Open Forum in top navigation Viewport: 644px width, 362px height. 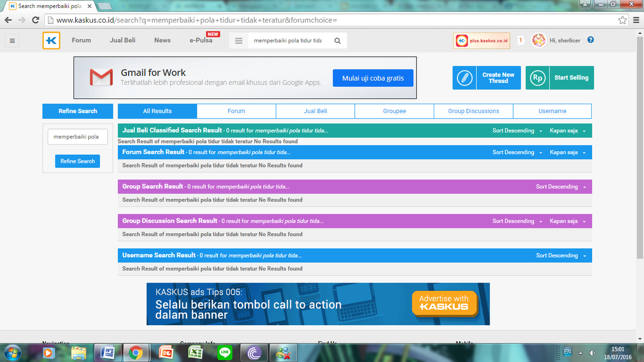[82, 40]
